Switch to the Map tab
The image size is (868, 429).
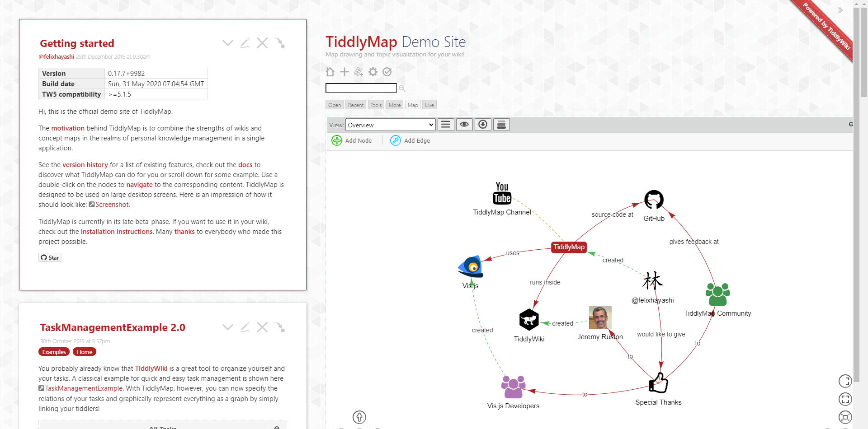[x=413, y=105]
